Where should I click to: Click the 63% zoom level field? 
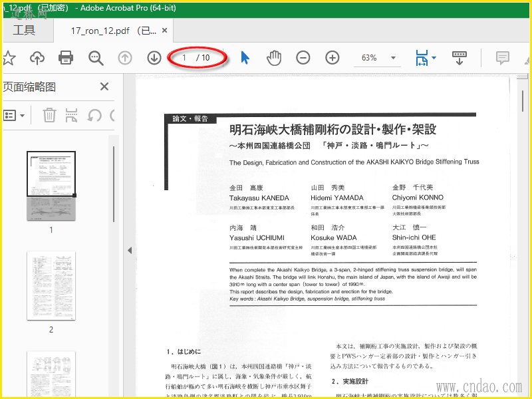[369, 58]
